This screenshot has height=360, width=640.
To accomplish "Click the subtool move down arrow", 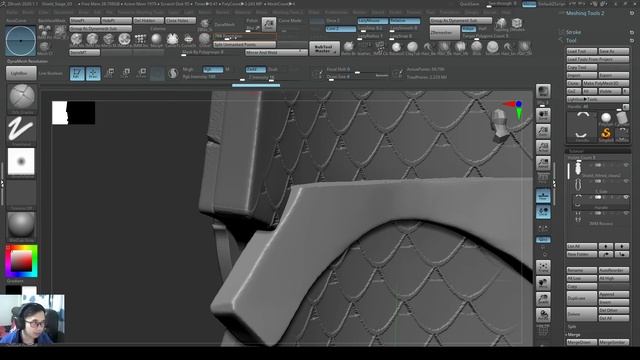I will point(622,246).
